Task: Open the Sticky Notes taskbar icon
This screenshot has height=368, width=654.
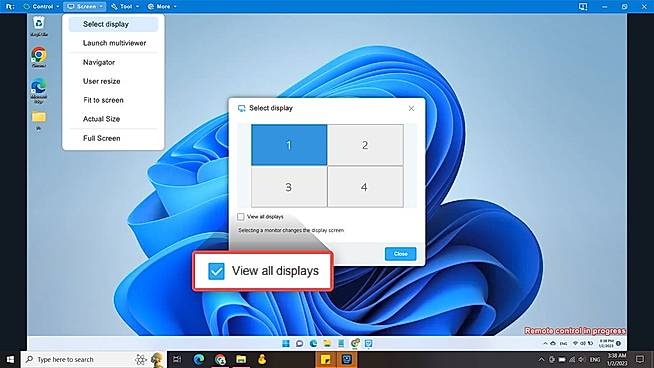Action: pos(325,359)
